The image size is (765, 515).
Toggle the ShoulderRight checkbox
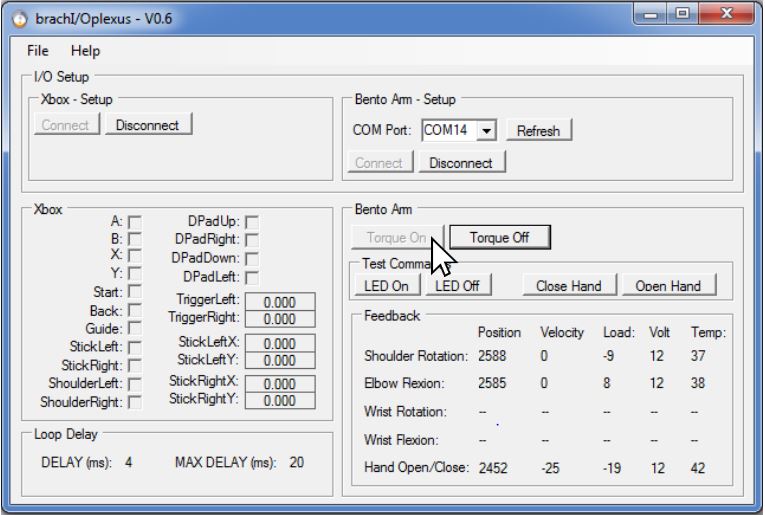pos(135,402)
